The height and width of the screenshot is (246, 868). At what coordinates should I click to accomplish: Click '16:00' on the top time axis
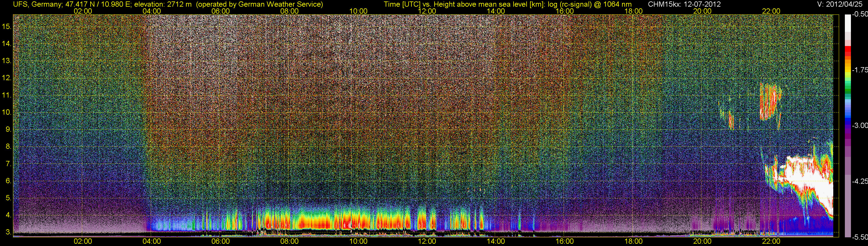[x=565, y=11]
